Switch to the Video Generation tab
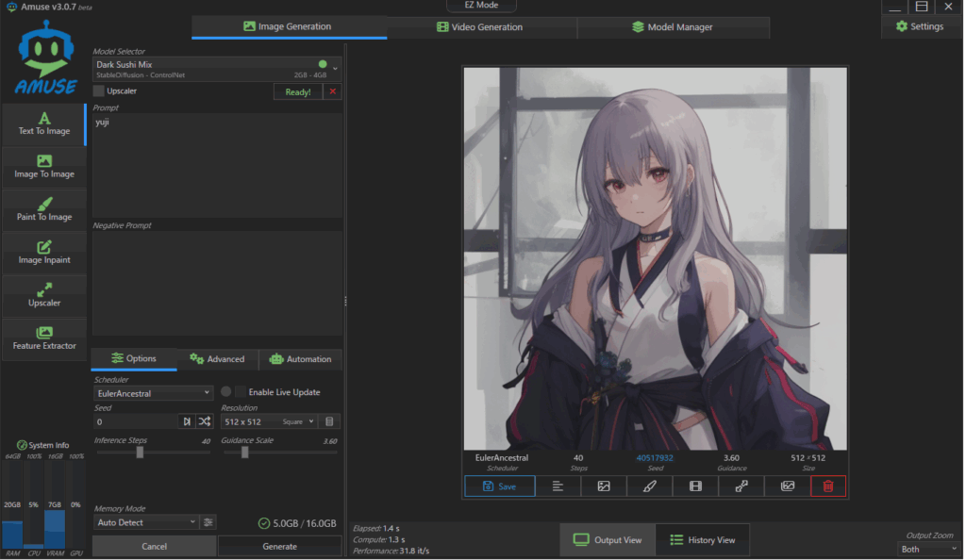Viewport: 966px width, 560px height. tap(480, 27)
